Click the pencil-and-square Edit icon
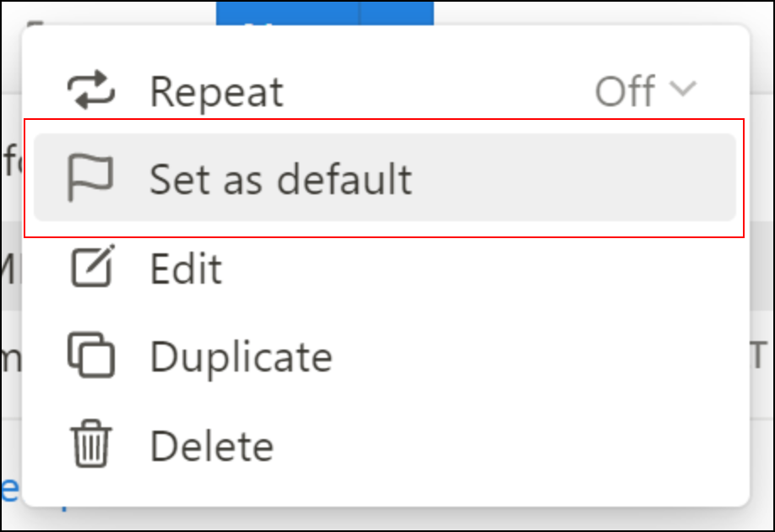 [x=92, y=265]
